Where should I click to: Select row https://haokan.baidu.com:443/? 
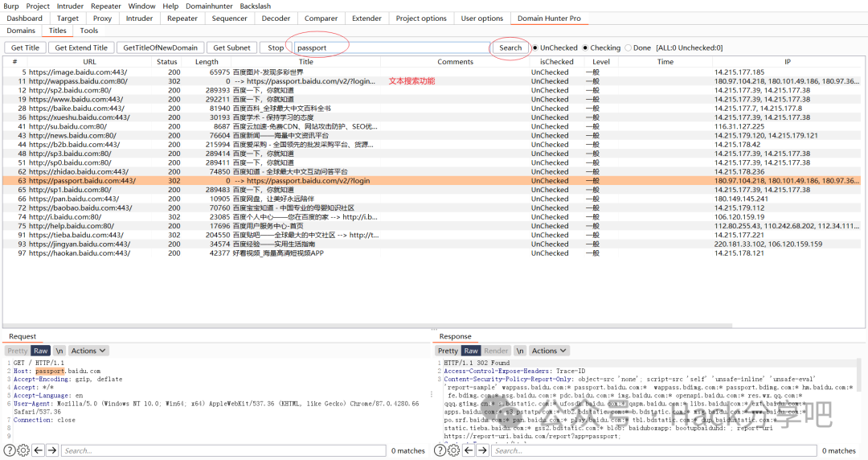point(432,253)
